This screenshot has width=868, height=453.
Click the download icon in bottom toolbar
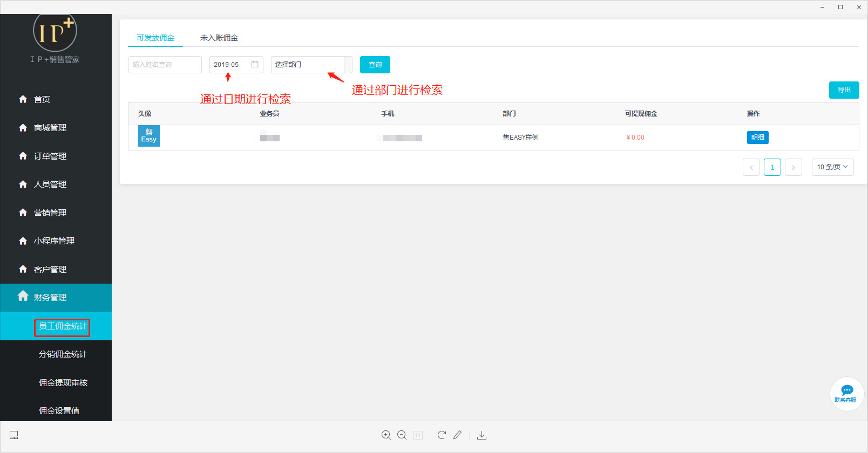[482, 435]
